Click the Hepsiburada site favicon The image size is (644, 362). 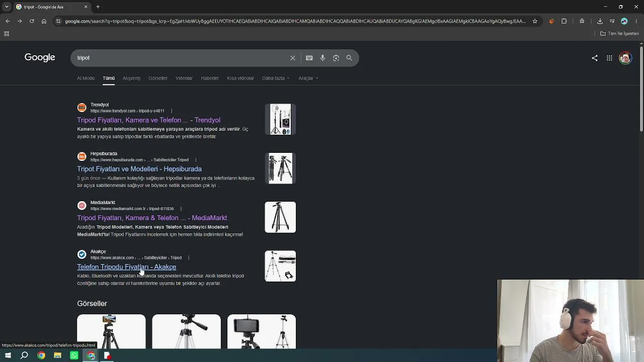(x=82, y=156)
